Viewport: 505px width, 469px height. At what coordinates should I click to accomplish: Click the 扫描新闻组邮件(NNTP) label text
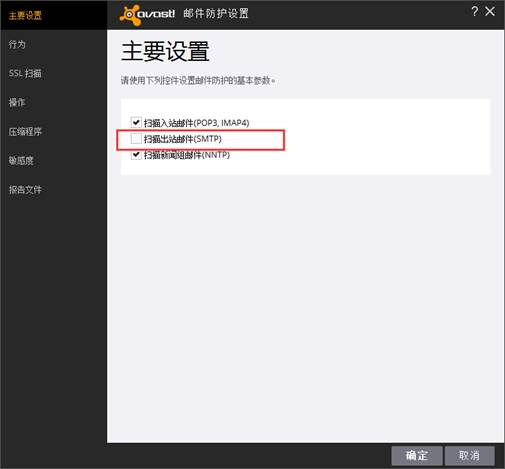(x=187, y=155)
